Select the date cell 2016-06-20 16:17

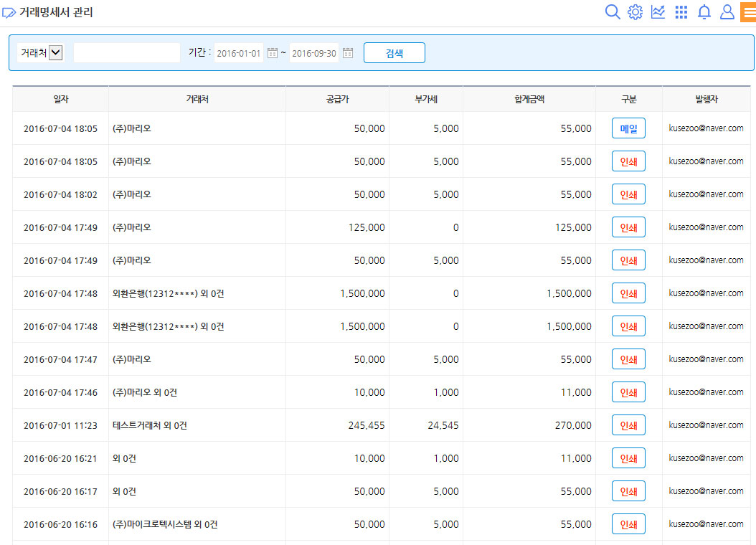60,491
